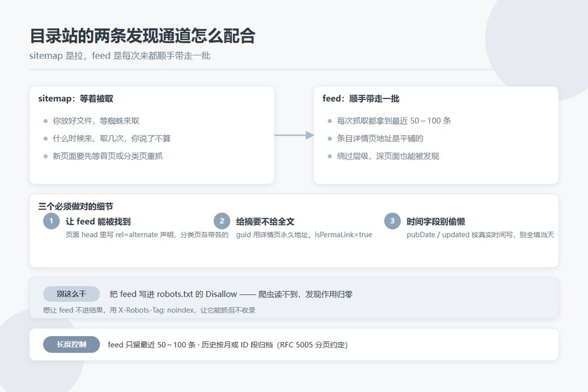
Task: Click text pubDate / updated 按真实时间写
Action: [460, 235]
